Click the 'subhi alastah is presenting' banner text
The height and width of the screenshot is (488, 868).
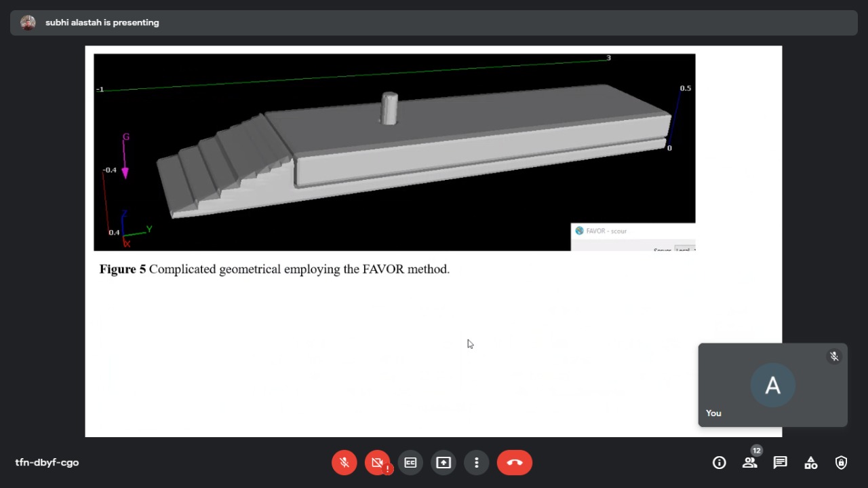pyautogui.click(x=102, y=22)
